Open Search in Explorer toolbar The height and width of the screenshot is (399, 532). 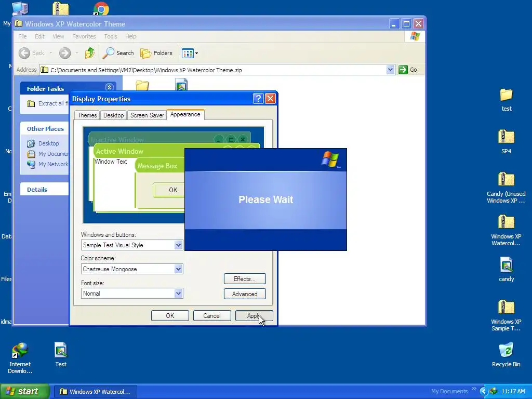click(118, 53)
